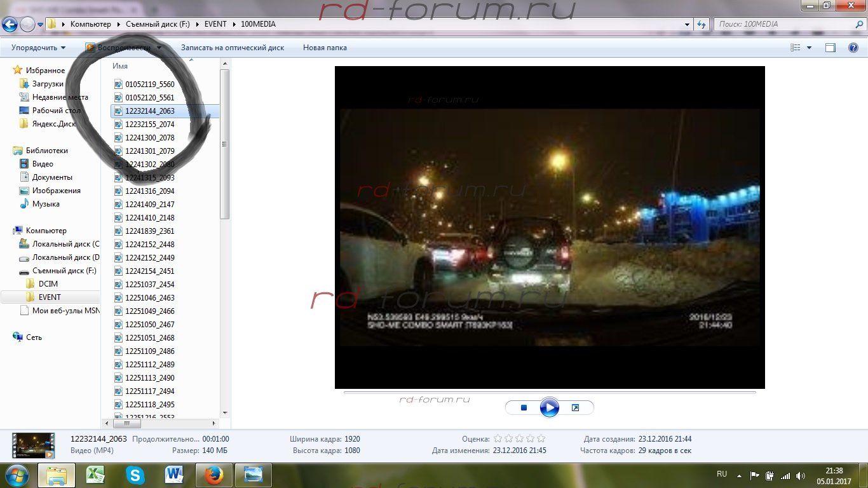Select Компьютер in navigation pane
868x488 pixels.
click(x=46, y=231)
